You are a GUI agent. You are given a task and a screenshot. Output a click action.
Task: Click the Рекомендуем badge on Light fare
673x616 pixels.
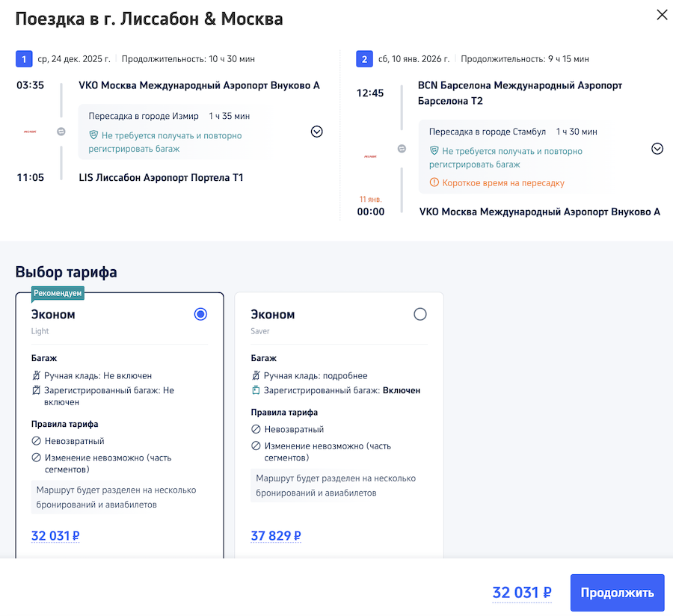click(x=58, y=293)
